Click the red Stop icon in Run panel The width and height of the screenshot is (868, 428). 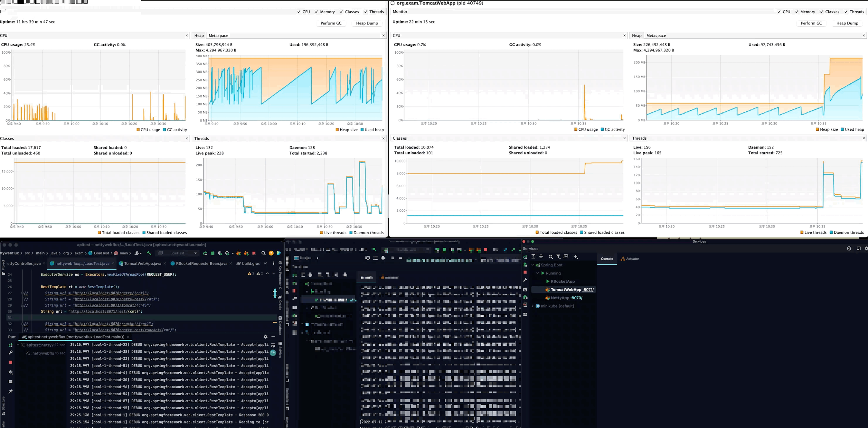10,362
